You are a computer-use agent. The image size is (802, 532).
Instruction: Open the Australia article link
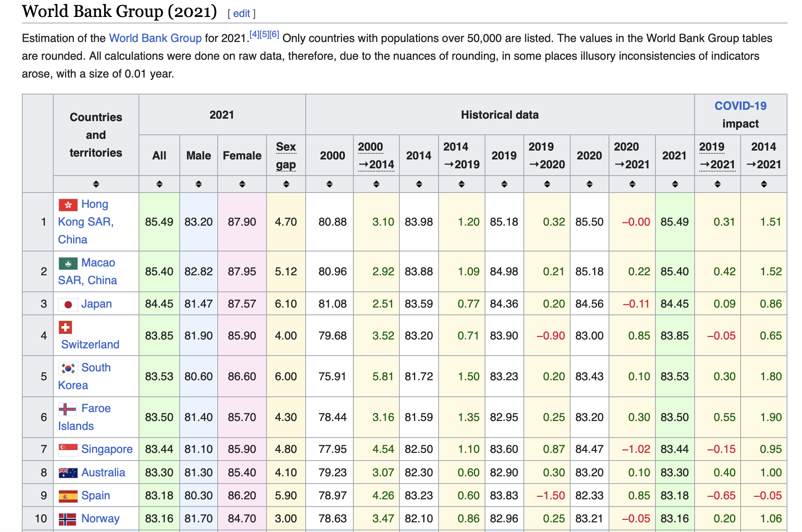103,472
